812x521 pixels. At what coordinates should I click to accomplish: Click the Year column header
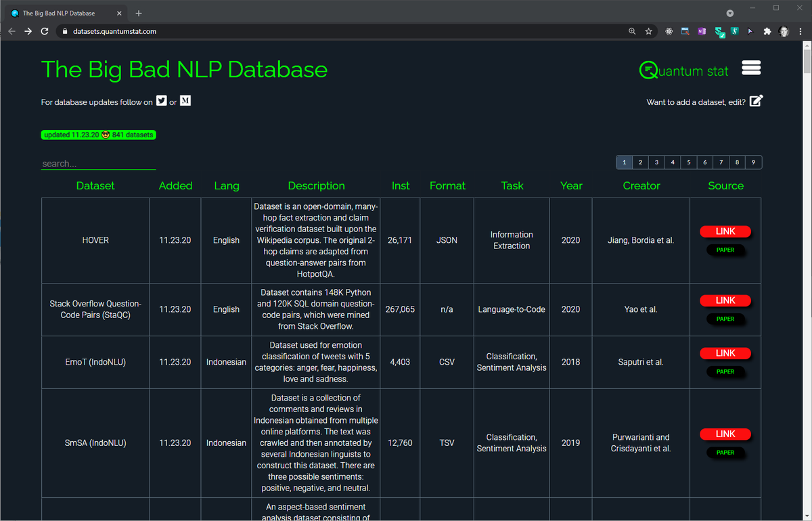571,185
